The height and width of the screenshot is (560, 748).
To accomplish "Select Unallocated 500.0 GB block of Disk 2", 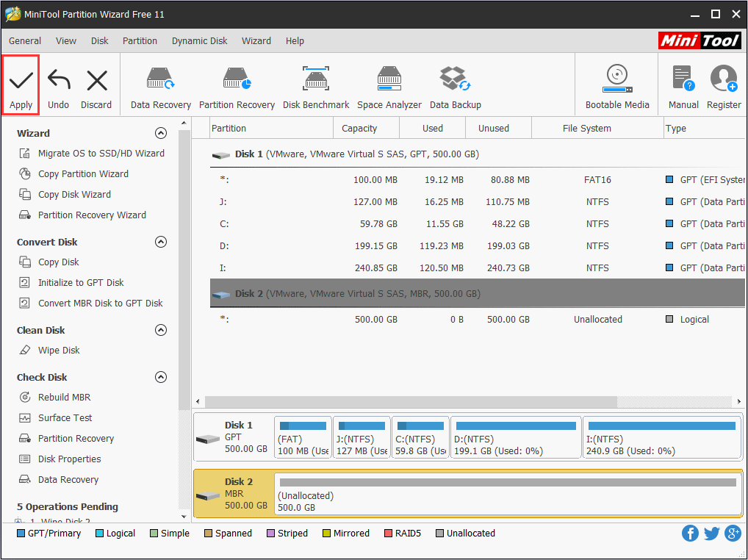I will pos(508,494).
